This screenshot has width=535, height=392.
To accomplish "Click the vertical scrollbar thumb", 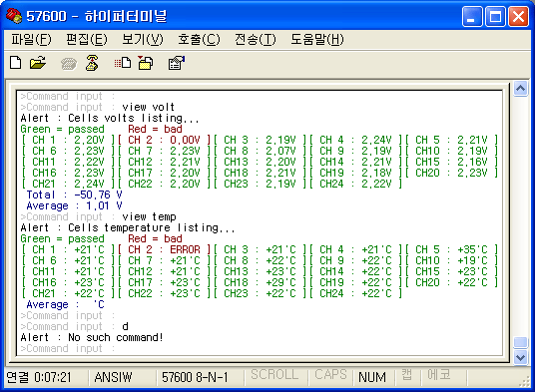I will pyautogui.click(x=520, y=342).
